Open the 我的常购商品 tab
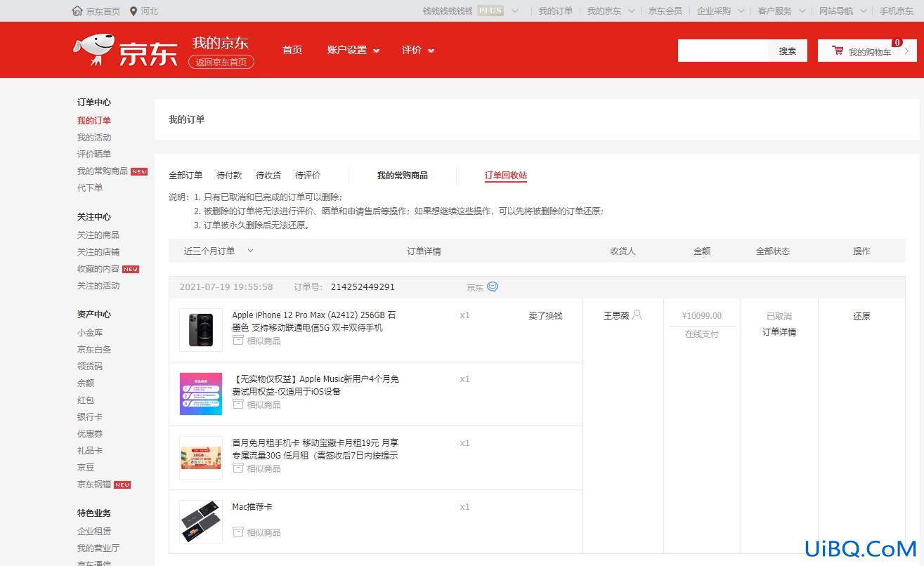Image resolution: width=924 pixels, height=566 pixels. 403,175
